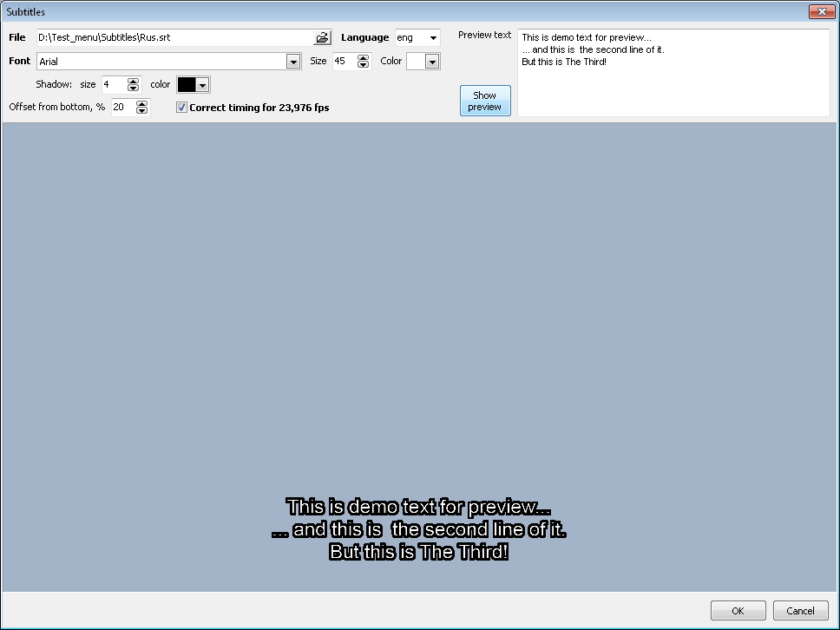840x630 pixels.
Task: Decrease shadow size using down spinner
Action: point(133,89)
